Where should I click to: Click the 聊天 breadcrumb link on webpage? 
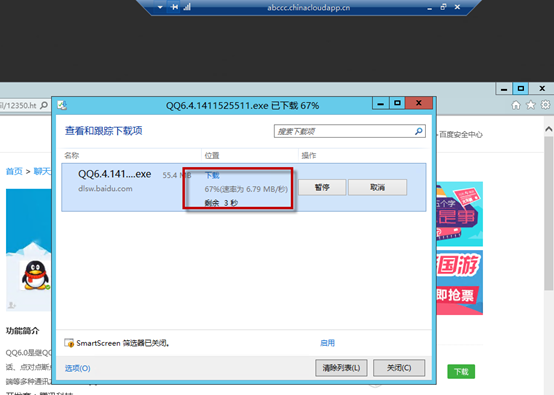coord(42,171)
